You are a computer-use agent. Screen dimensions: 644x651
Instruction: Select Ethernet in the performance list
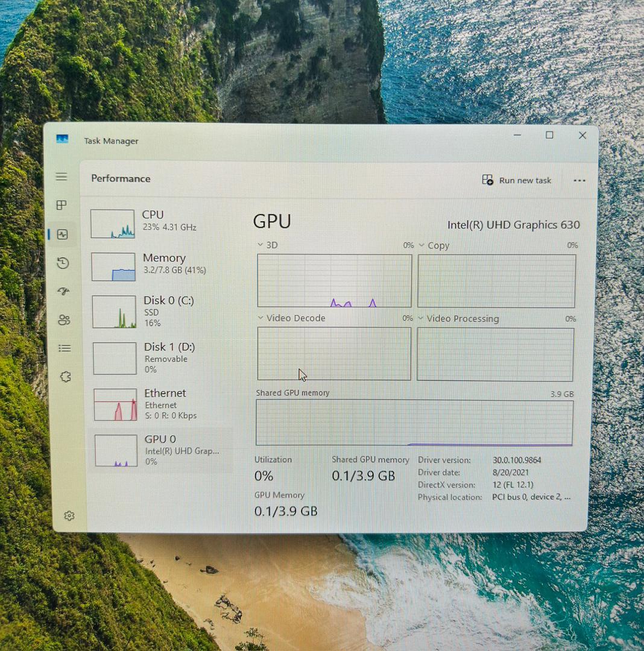coord(160,404)
